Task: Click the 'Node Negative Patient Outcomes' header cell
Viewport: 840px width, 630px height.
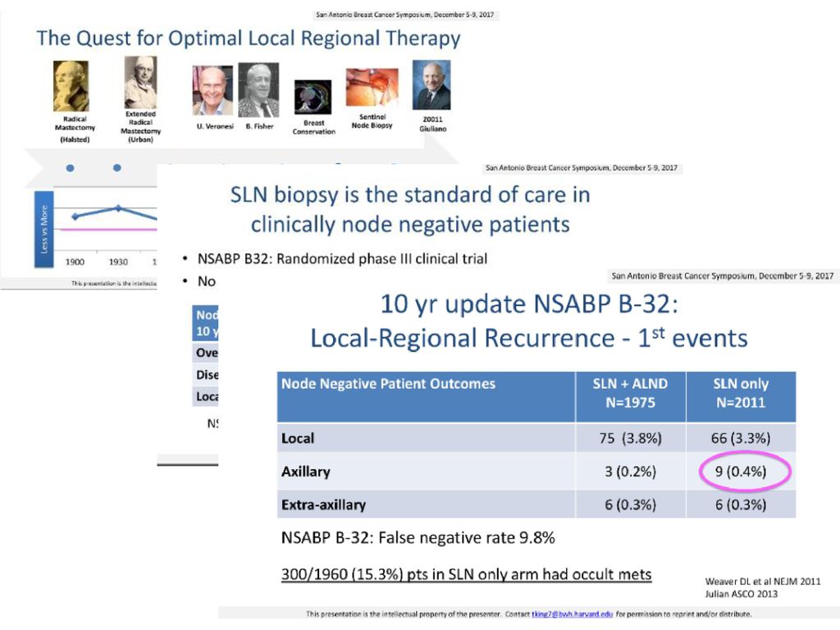Action: tap(426, 396)
